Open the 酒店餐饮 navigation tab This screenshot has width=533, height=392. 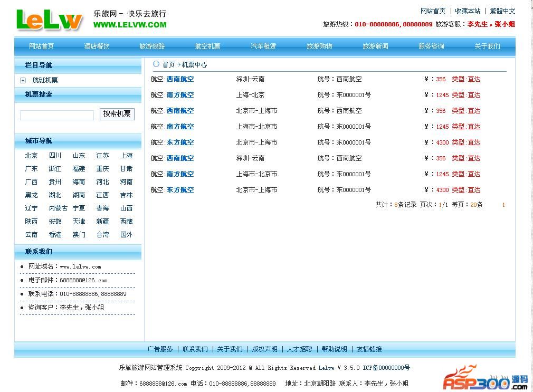[x=97, y=46]
